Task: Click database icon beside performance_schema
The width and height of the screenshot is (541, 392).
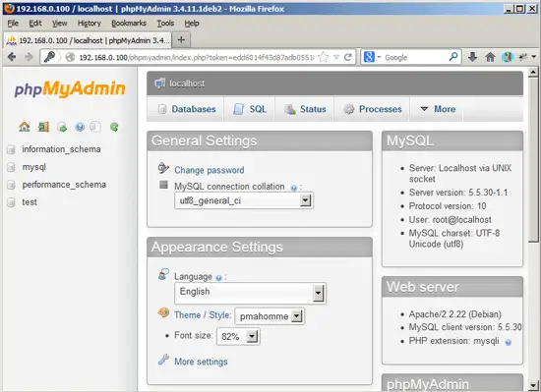Action: click(x=11, y=185)
